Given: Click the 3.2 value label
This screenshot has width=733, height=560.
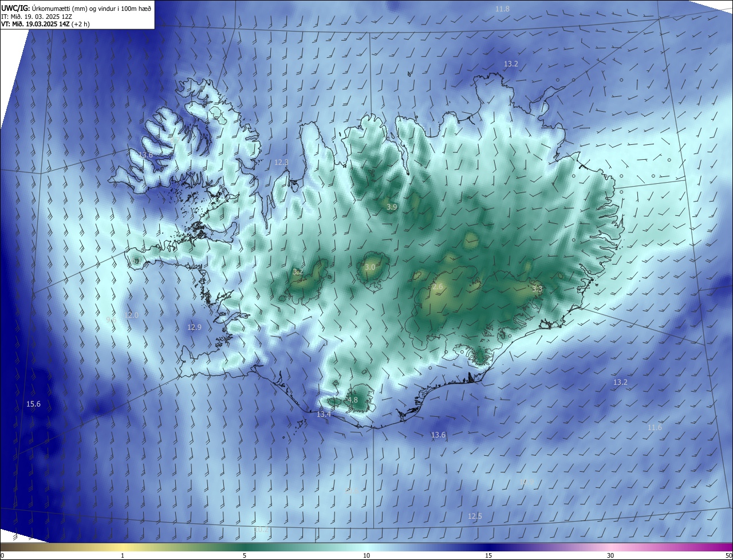Looking at the screenshot, I should point(298,271).
